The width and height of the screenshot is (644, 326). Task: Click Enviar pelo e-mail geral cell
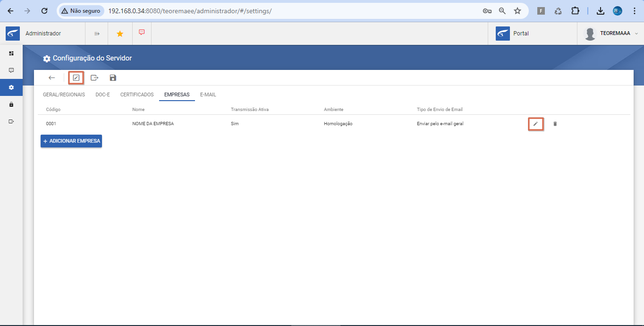440,124
